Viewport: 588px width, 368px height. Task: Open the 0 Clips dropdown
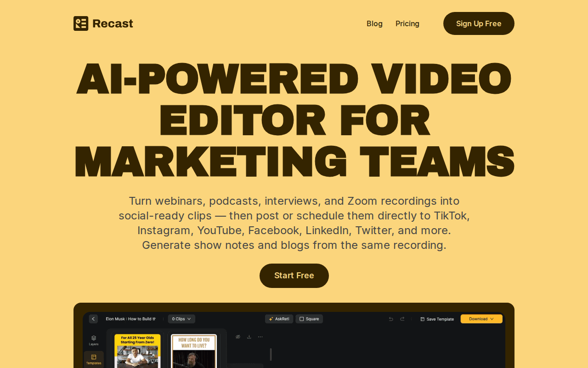181,319
